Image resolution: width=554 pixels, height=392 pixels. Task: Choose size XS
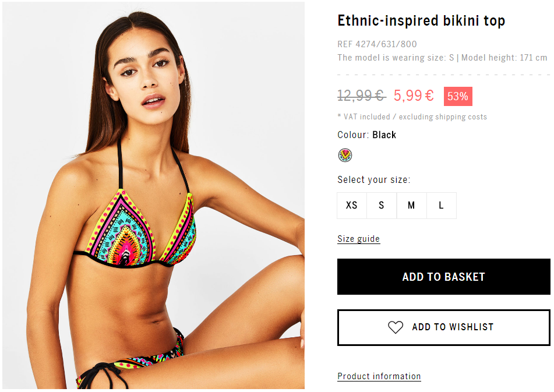(352, 206)
